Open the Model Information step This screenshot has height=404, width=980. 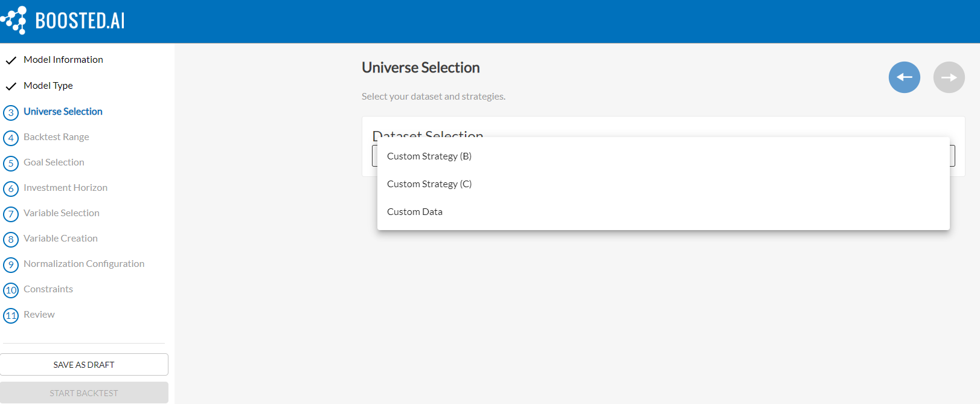point(63,59)
